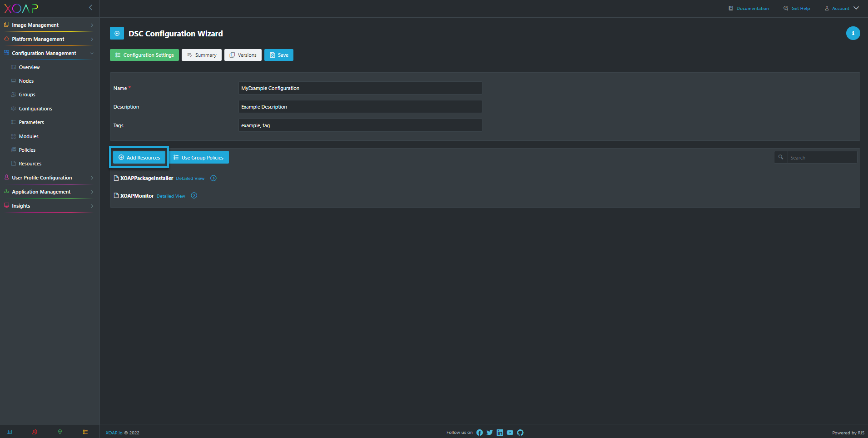Click the dashboard layout icon in sidebar footer
Viewport: 868px width, 438px height.
10,432
